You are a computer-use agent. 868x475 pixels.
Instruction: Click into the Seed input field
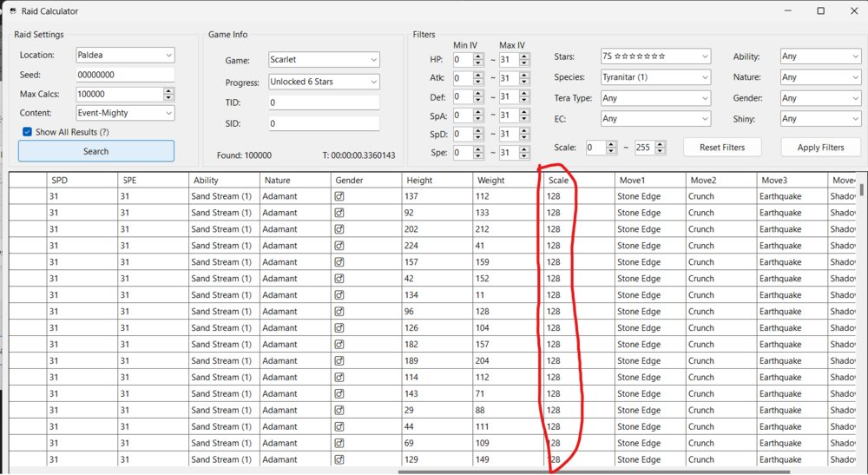point(125,75)
